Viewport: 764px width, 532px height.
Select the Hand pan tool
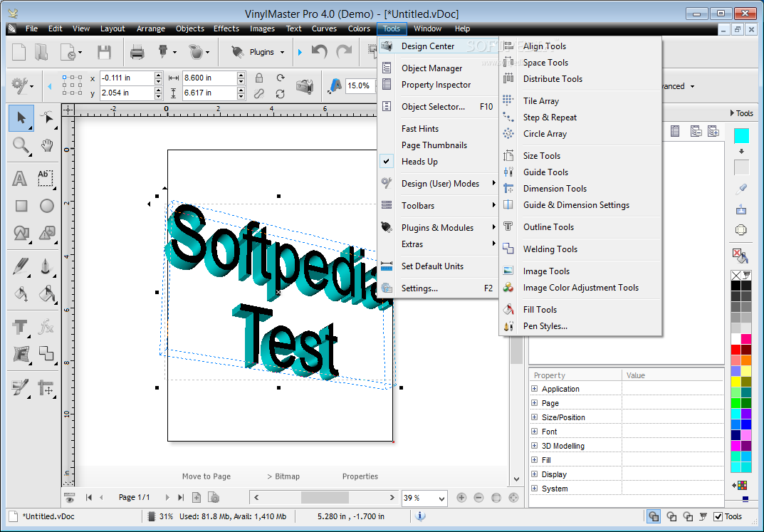click(47, 145)
